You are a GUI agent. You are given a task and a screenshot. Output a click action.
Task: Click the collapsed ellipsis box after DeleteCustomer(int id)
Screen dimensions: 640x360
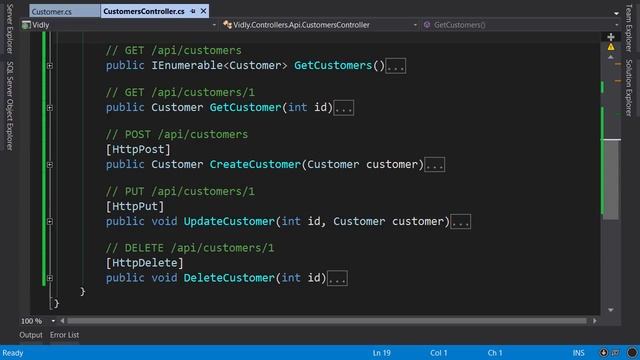tap(338, 278)
